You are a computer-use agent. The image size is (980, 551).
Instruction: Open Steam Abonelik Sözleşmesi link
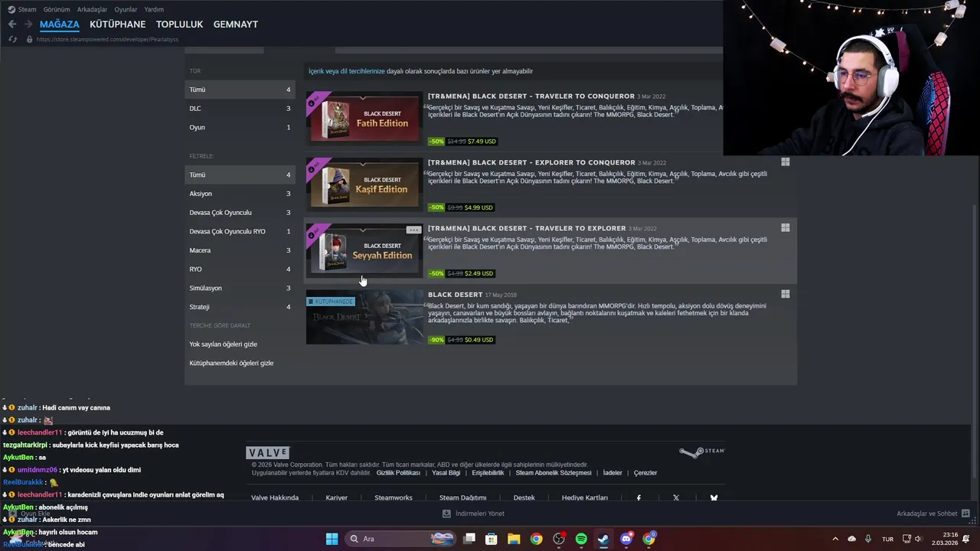coord(554,473)
